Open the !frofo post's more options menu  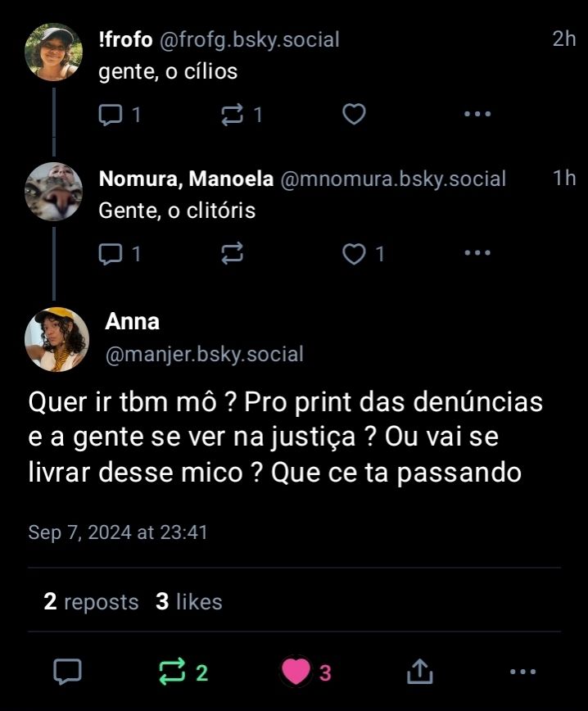tap(477, 115)
